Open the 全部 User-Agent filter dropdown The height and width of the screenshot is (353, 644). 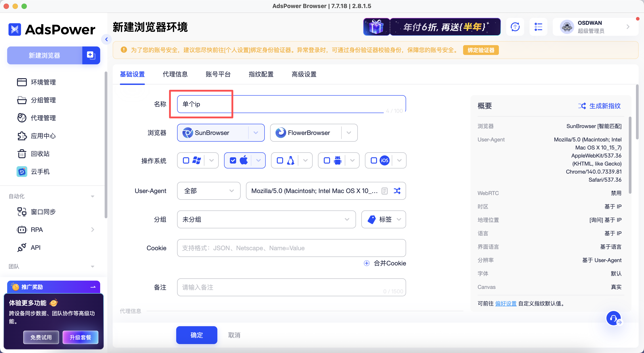pyautogui.click(x=208, y=191)
